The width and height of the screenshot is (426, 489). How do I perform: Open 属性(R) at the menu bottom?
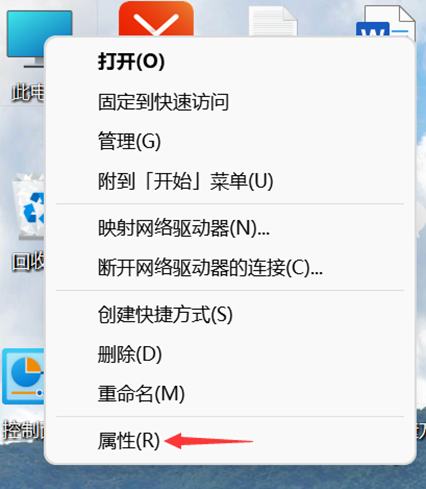pos(230,441)
